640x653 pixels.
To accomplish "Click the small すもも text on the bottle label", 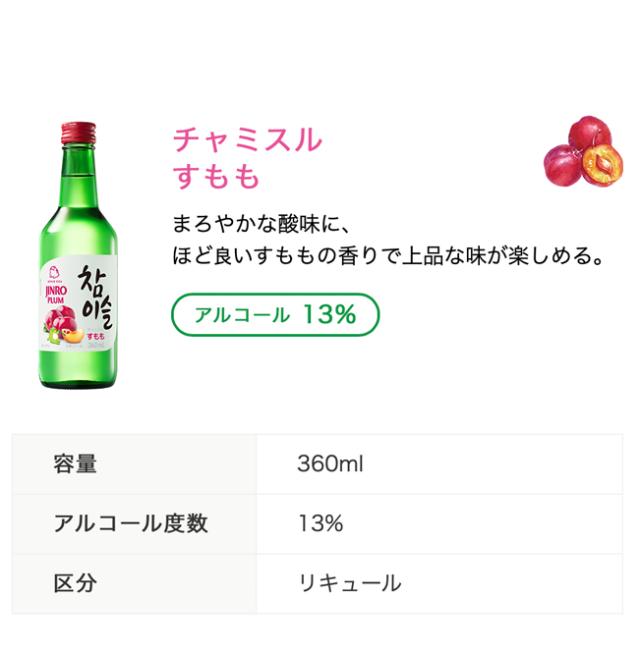I will click(x=99, y=337).
